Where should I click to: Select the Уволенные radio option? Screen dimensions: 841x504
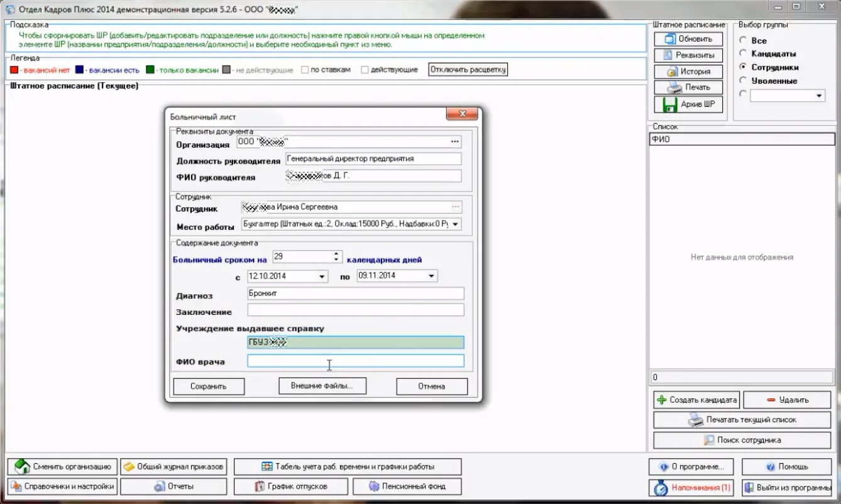coord(743,80)
